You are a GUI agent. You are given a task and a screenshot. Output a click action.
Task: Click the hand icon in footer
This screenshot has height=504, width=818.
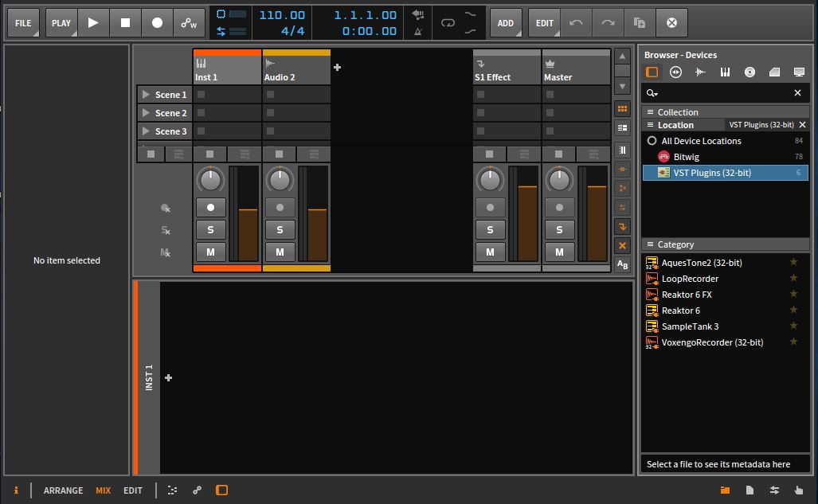(799, 490)
